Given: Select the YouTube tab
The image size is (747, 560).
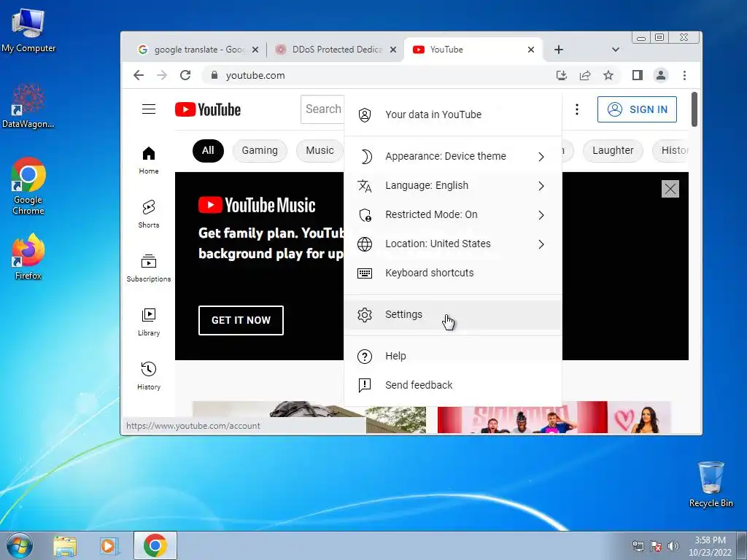Looking at the screenshot, I should [x=473, y=50].
